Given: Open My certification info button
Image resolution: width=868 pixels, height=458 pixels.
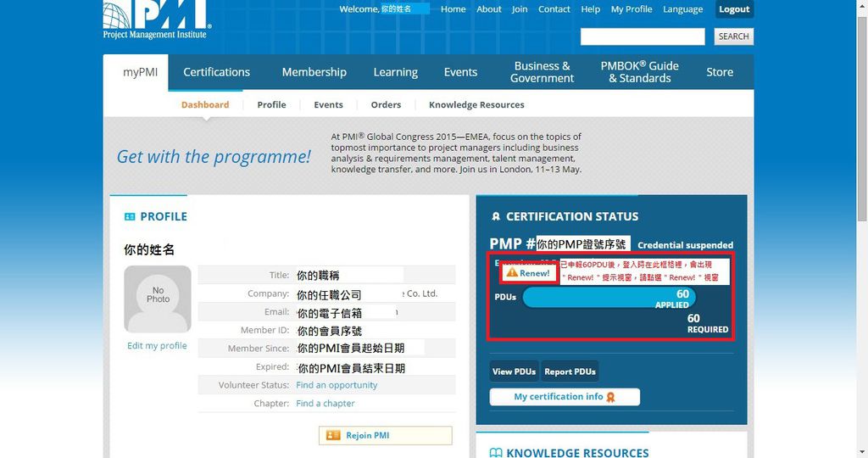Looking at the screenshot, I should point(565,397).
